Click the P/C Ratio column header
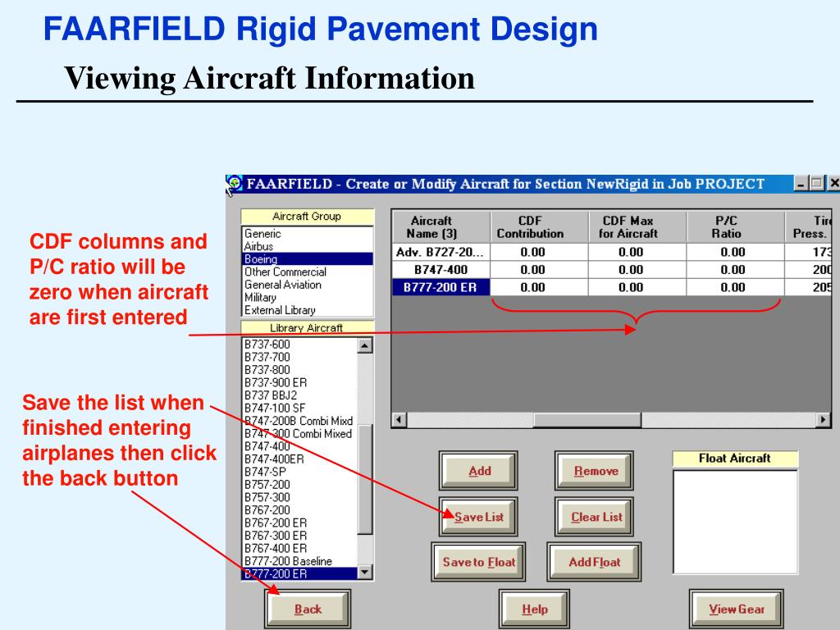 tap(736, 227)
